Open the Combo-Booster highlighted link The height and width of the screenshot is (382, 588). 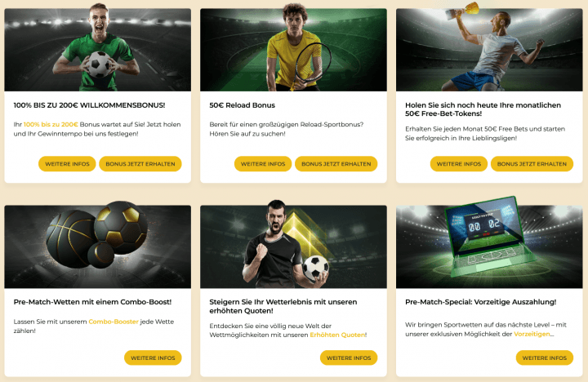[x=114, y=322]
